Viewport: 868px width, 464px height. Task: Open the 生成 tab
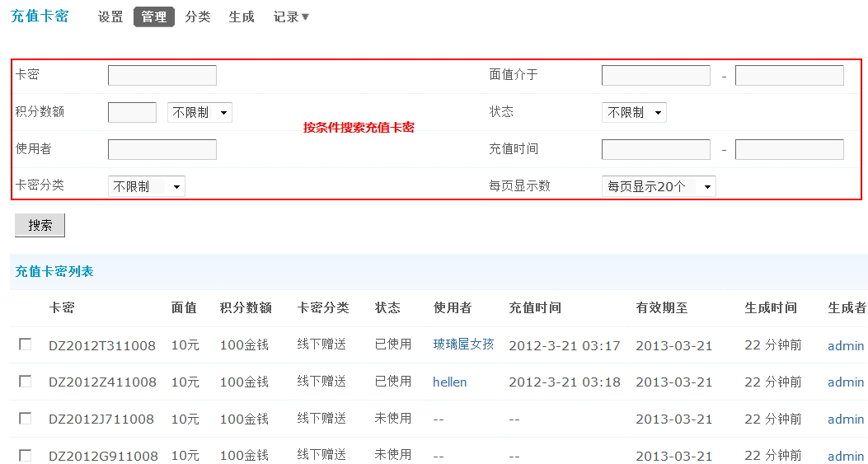242,17
